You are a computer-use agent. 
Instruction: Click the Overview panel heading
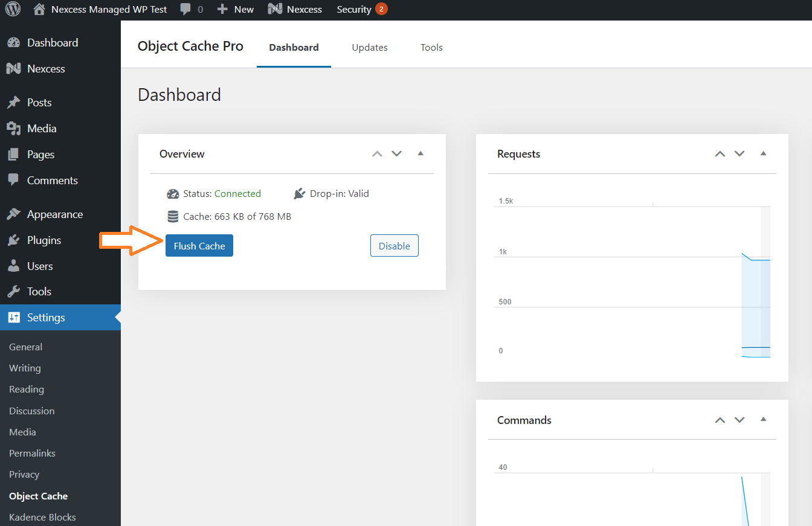tap(182, 154)
